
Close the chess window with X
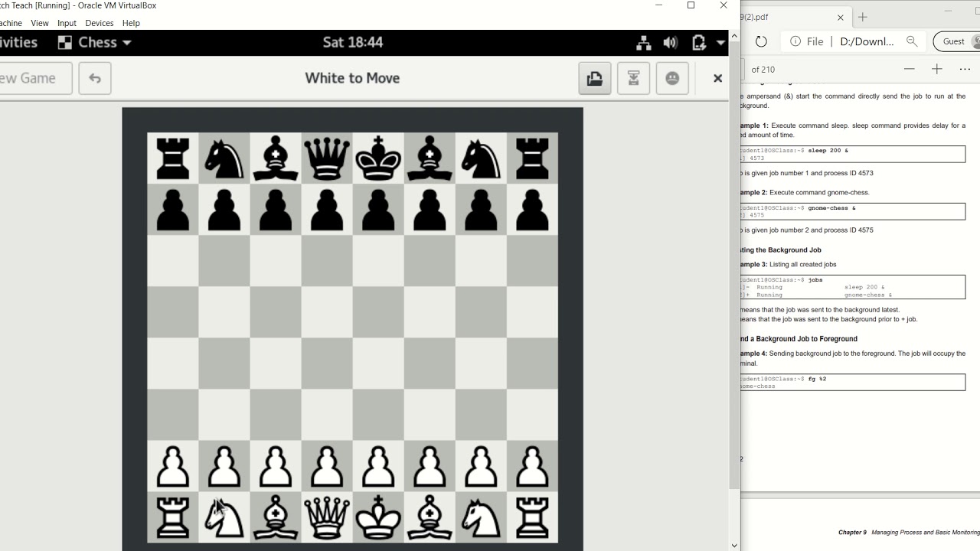[x=717, y=78]
